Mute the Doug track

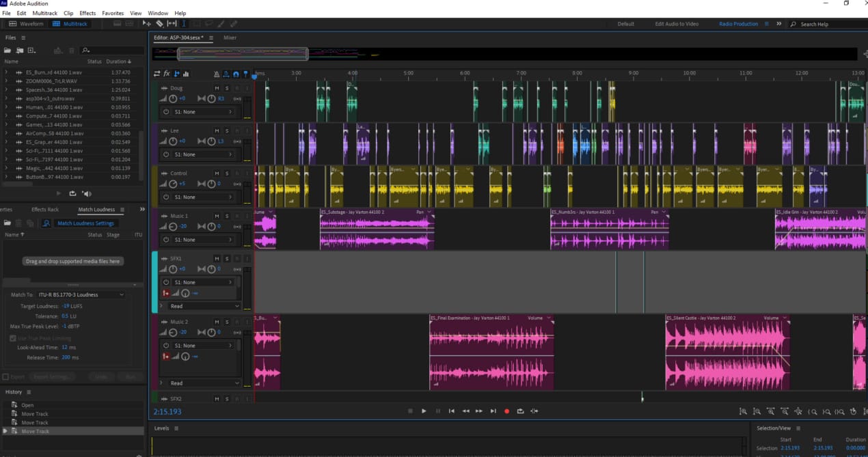click(x=217, y=88)
